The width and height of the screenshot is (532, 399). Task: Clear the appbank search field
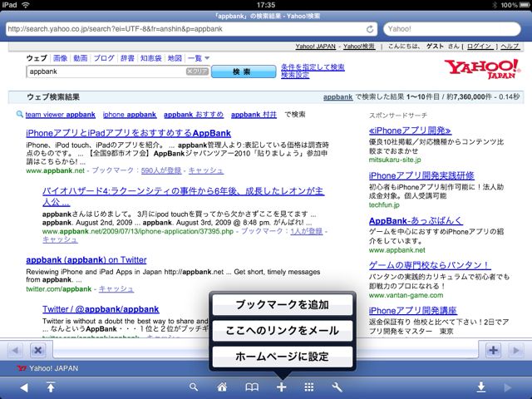197,71
